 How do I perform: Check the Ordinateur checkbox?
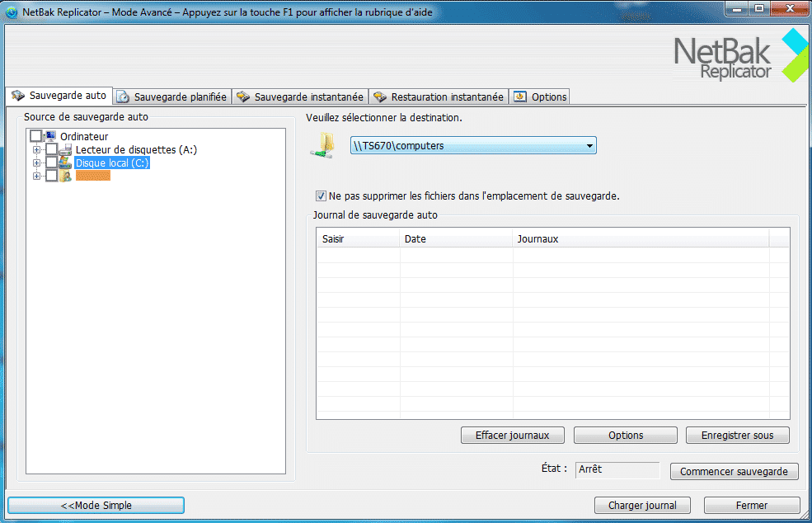(x=35, y=136)
